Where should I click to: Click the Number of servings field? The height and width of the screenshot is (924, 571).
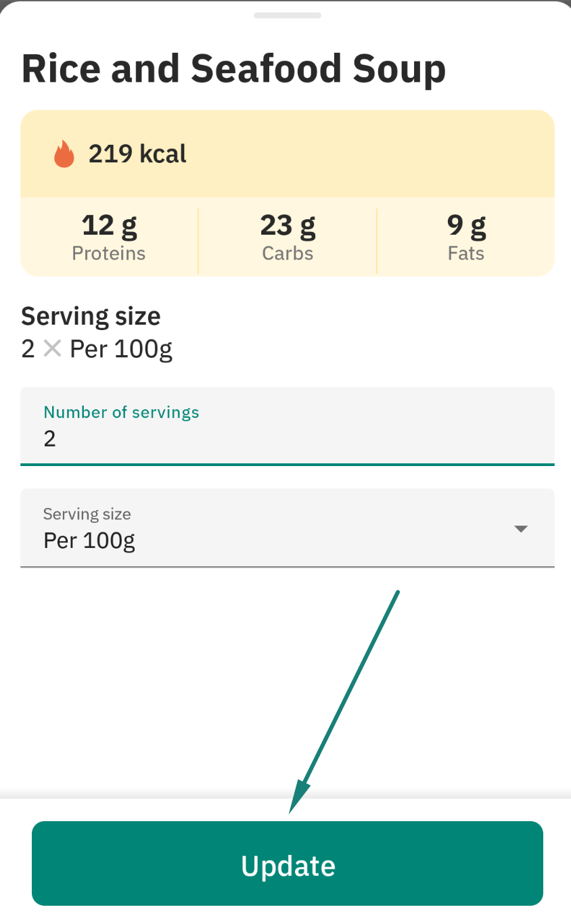pyautogui.click(x=288, y=426)
